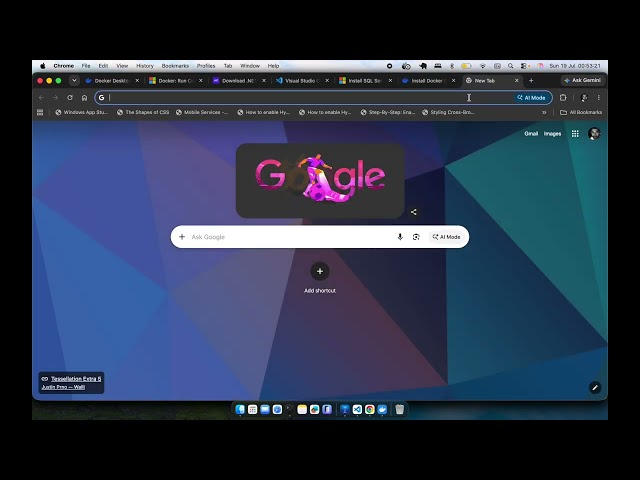Share the Google Doodle
Viewport: 640px width, 480px height.
point(413,212)
